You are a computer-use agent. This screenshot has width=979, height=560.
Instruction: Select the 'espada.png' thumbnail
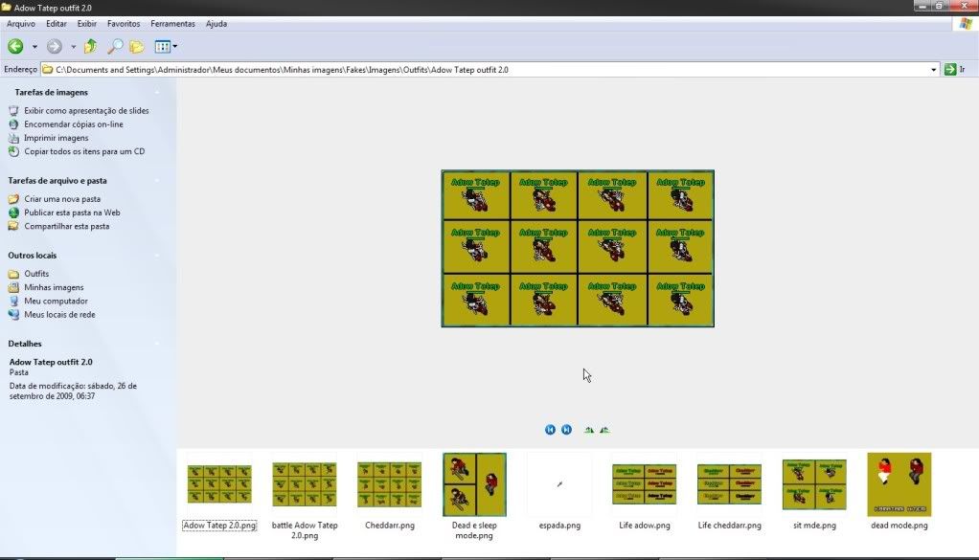tap(559, 484)
